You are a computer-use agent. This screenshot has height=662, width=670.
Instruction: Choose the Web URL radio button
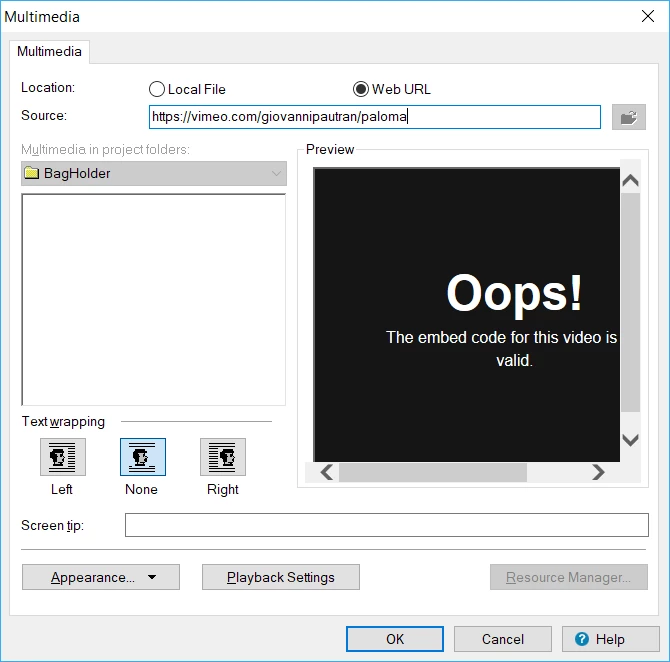tap(361, 89)
